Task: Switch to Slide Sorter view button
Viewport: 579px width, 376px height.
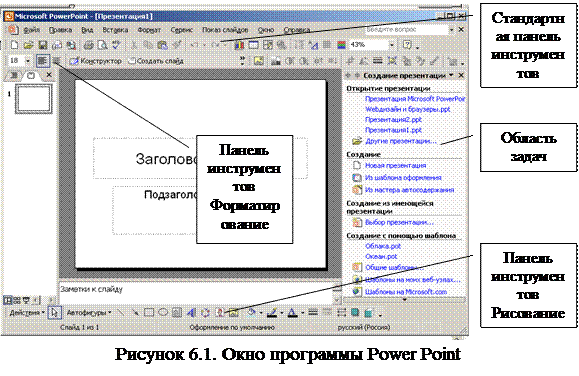Action: pyautogui.click(x=17, y=300)
